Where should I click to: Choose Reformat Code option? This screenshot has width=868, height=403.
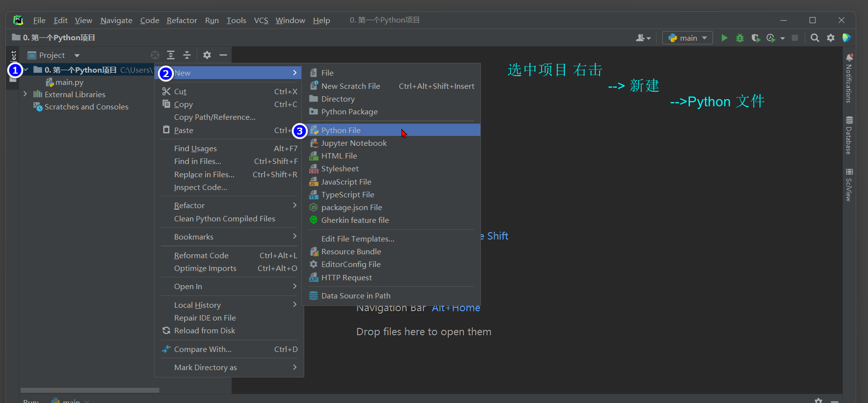[x=229, y=255]
